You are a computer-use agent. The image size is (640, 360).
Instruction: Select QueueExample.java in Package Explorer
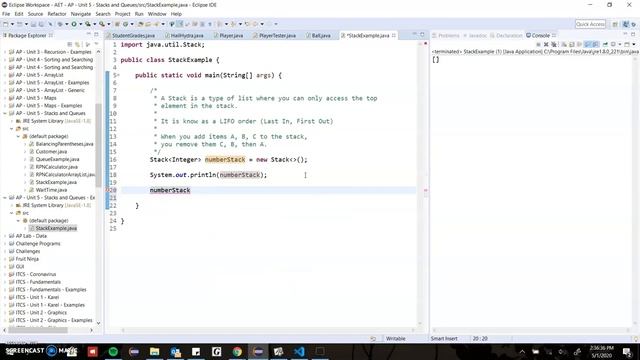pos(57,159)
